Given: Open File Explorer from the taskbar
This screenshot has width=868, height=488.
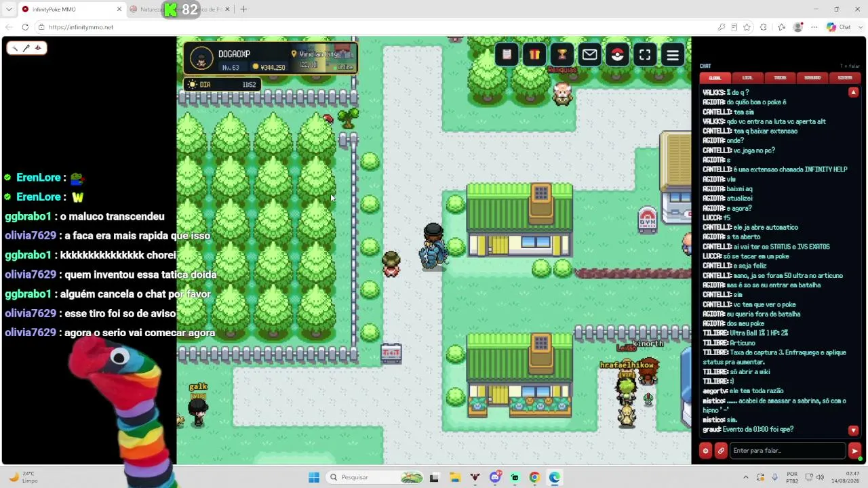Looking at the screenshot, I should pos(454,477).
